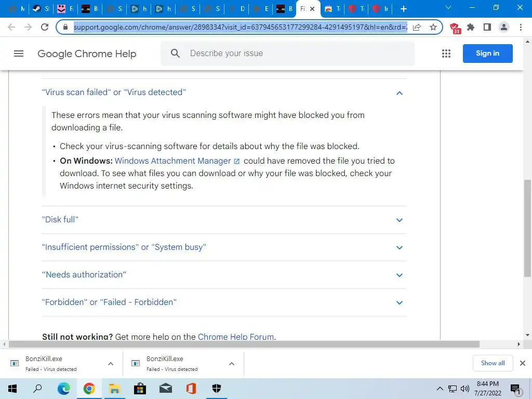The height and width of the screenshot is (399, 532).
Task: Expand the "Disk full" section
Action: 224,220
